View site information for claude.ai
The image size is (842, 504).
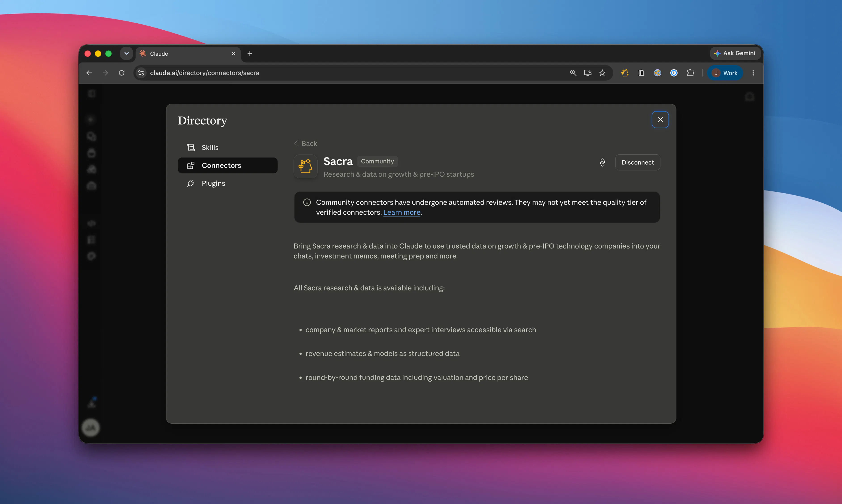pos(141,73)
